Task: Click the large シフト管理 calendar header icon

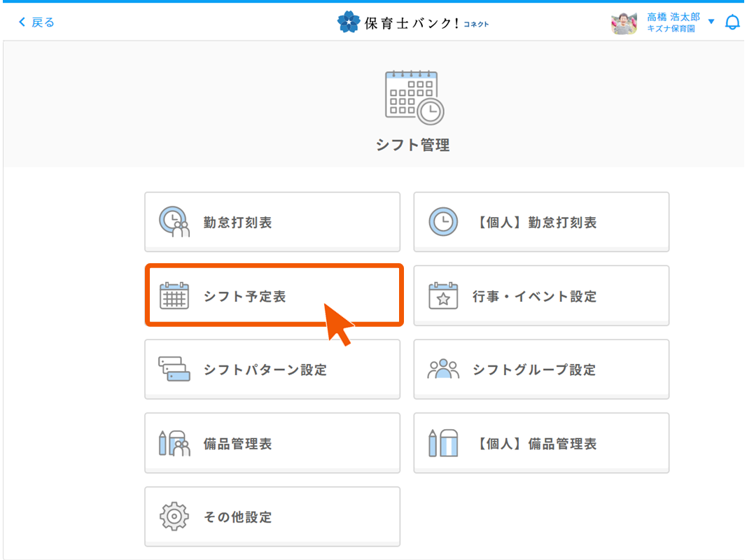Action: click(414, 97)
